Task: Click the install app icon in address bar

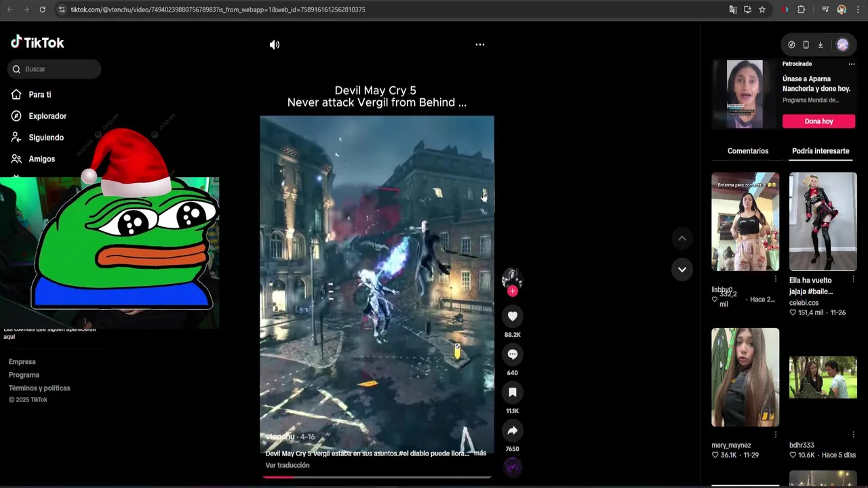Action: point(747,9)
